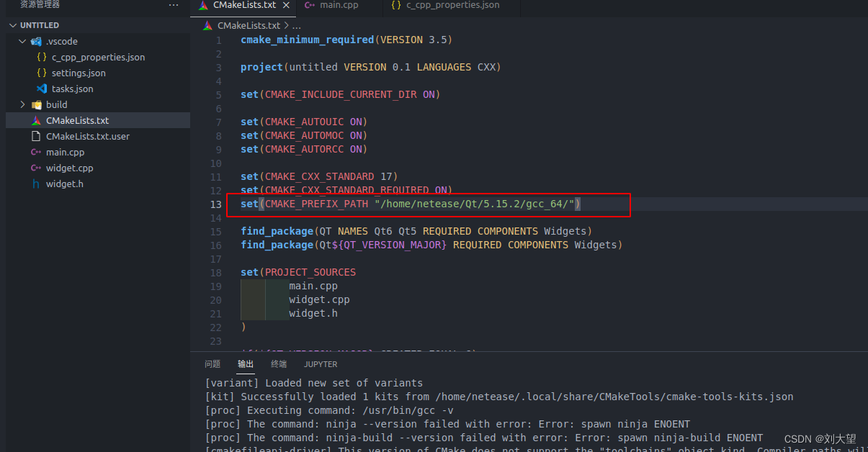
Task: Collapse the .vscode folder
Action: click(22, 41)
